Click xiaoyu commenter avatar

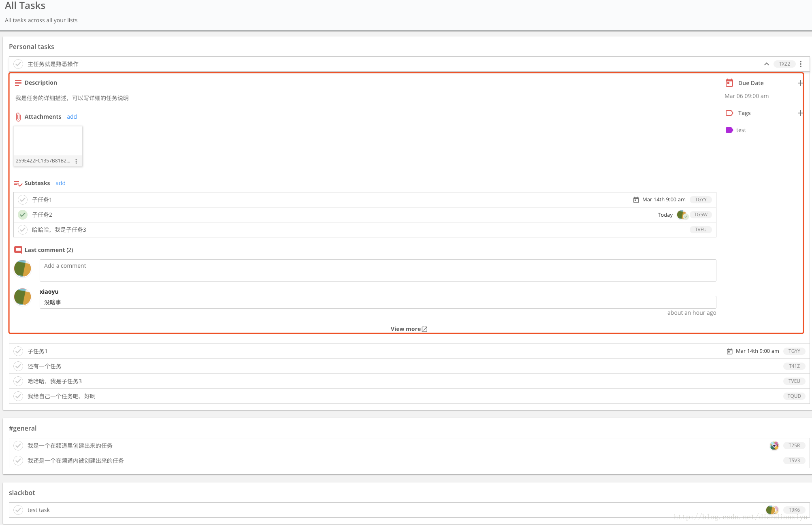[x=23, y=297]
